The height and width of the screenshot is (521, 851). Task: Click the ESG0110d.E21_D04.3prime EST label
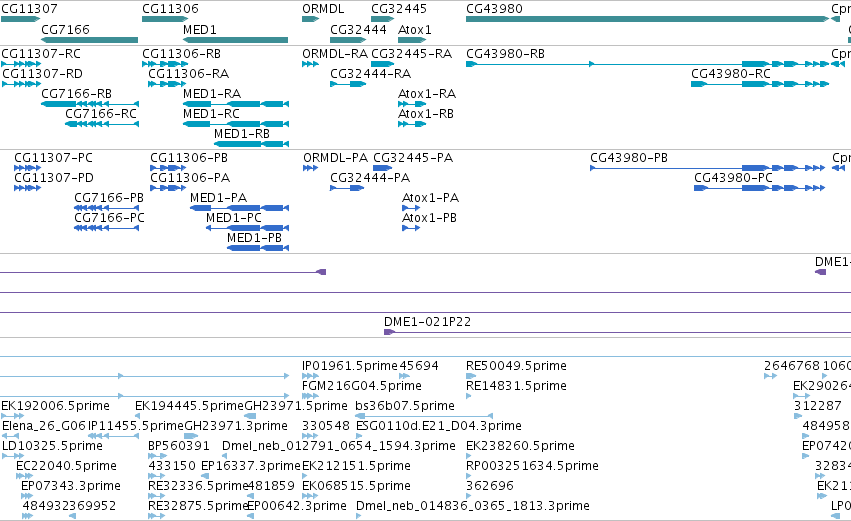point(439,426)
